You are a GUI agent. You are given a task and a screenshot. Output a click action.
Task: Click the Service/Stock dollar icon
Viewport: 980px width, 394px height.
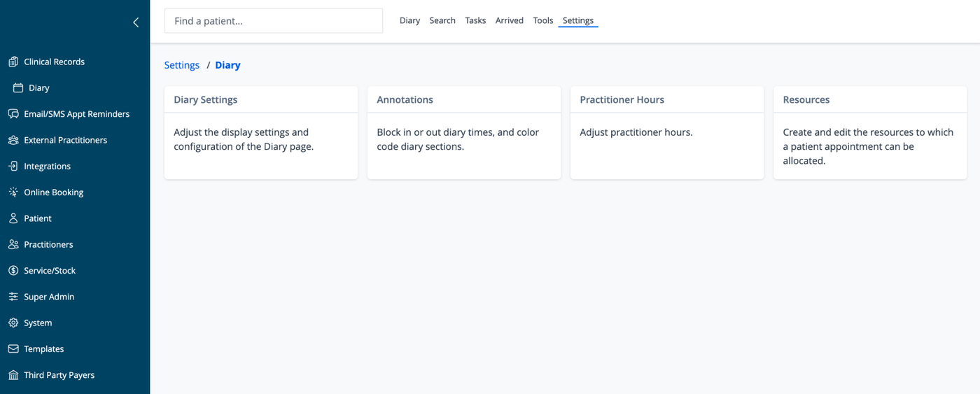(x=13, y=271)
